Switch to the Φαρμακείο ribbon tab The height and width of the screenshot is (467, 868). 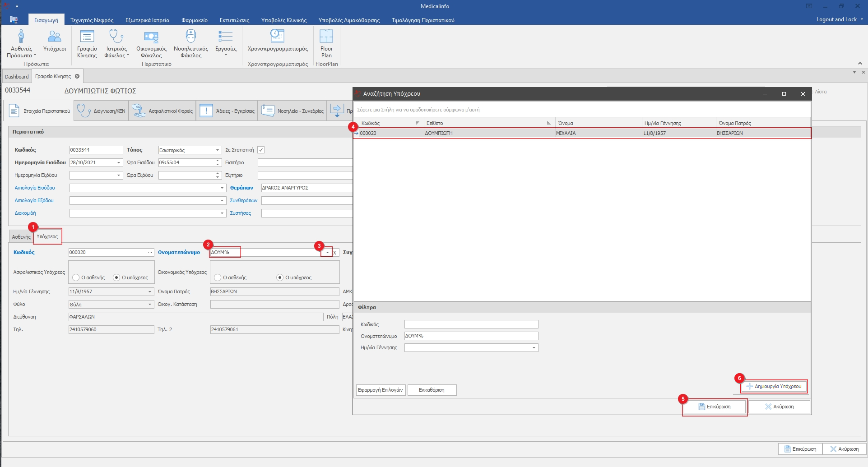tap(194, 20)
